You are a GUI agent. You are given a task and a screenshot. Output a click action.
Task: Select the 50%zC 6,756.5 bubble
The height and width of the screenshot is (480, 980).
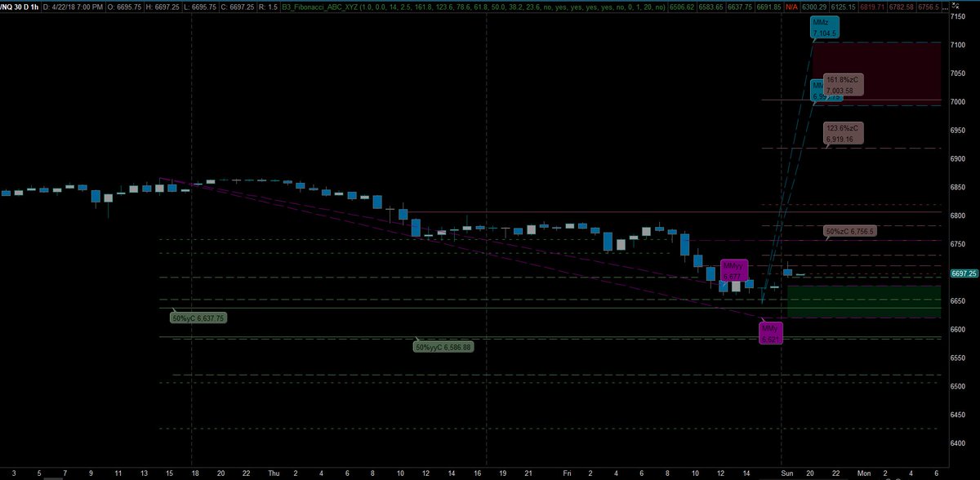click(x=850, y=231)
